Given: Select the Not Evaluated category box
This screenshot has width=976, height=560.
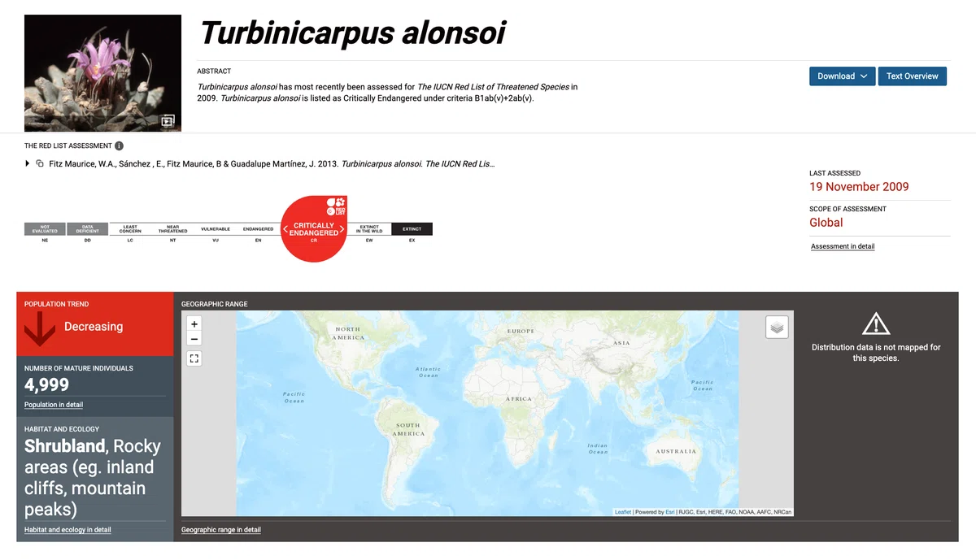Looking at the screenshot, I should point(45,229).
